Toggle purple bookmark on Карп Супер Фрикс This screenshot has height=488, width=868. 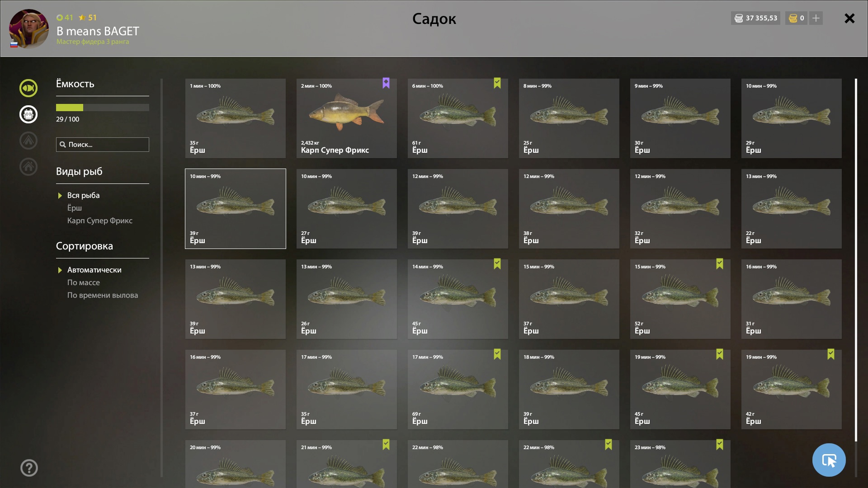tap(386, 83)
